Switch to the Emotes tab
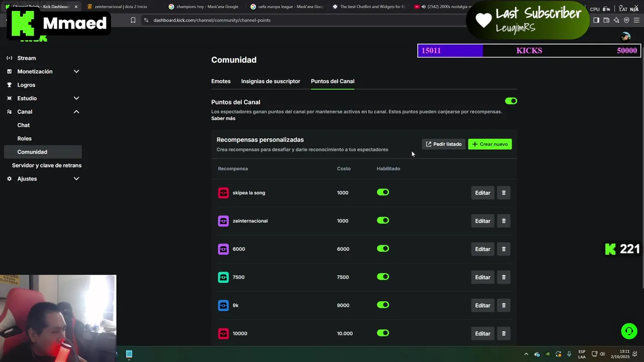 tap(221, 81)
